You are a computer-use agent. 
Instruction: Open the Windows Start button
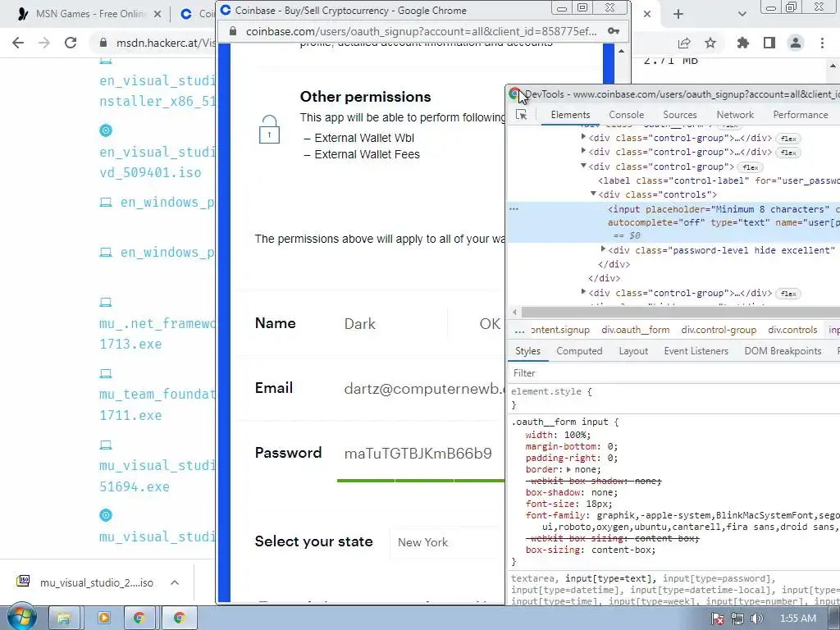tap(22, 616)
